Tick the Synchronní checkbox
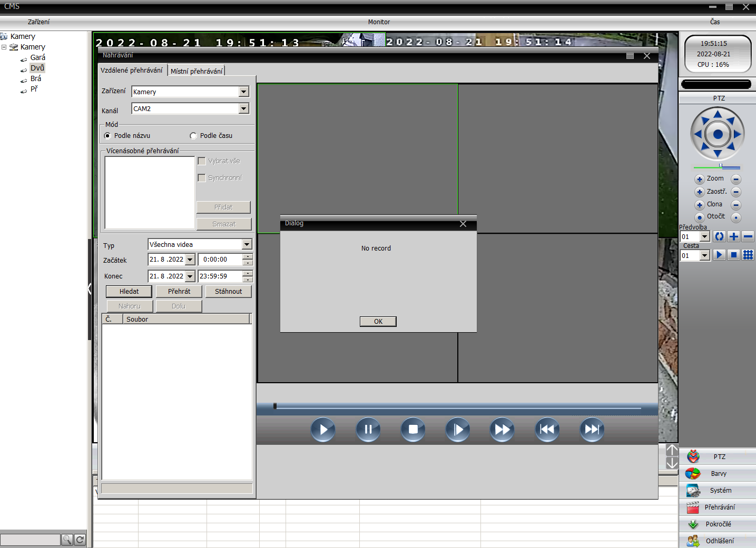756x548 pixels. click(x=201, y=178)
